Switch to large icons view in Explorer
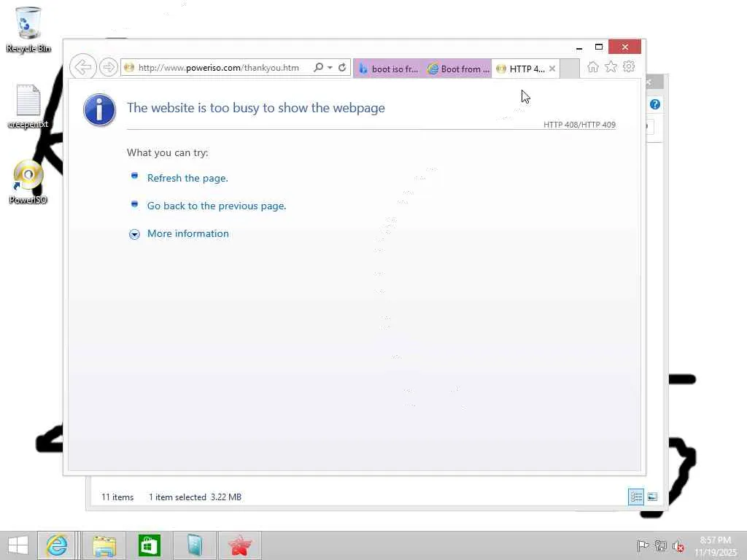747x560 pixels. [652, 497]
